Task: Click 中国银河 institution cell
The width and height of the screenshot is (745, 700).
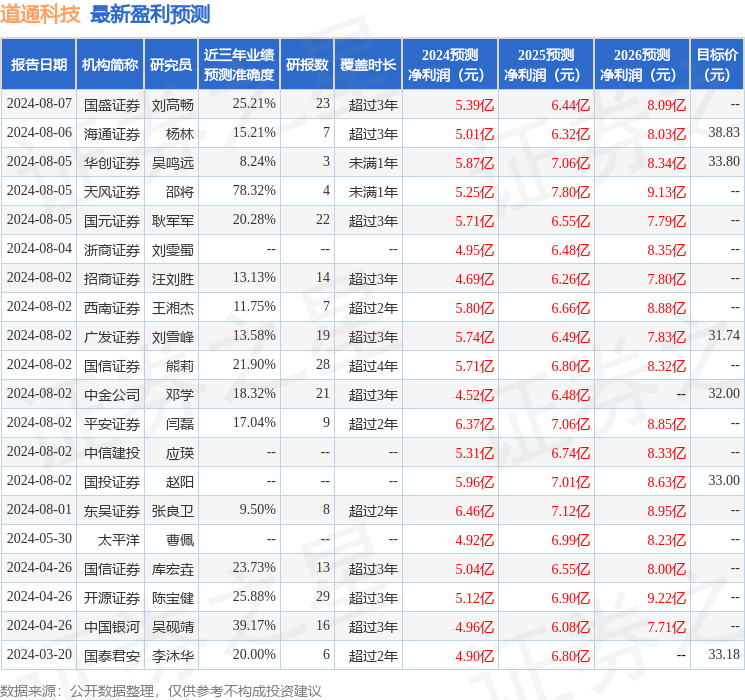Action: coord(112,626)
